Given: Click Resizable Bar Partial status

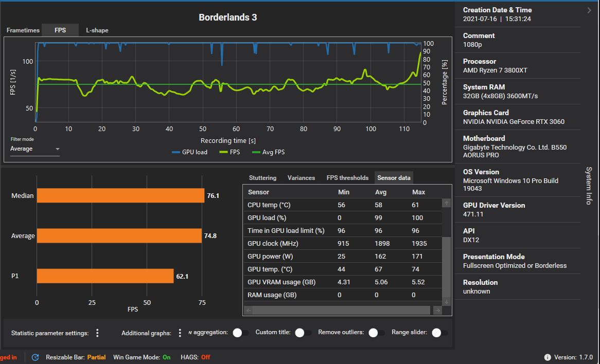Looking at the screenshot, I should [76, 357].
